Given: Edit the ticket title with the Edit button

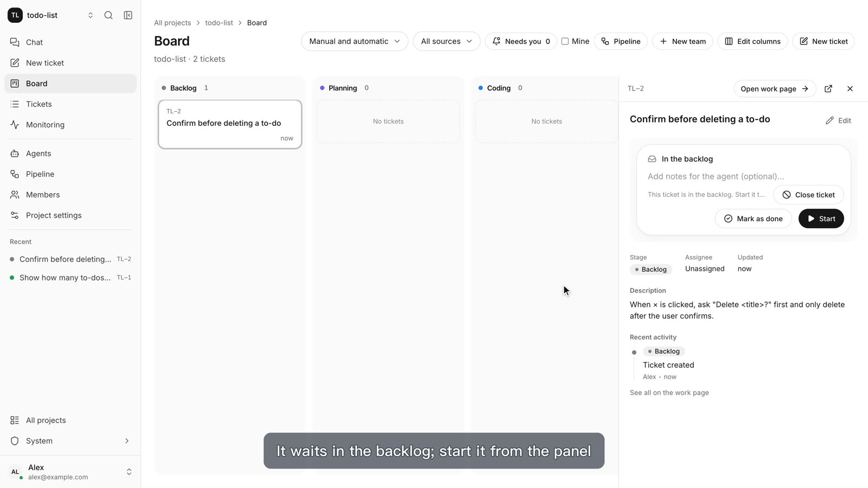Looking at the screenshot, I should click(839, 120).
